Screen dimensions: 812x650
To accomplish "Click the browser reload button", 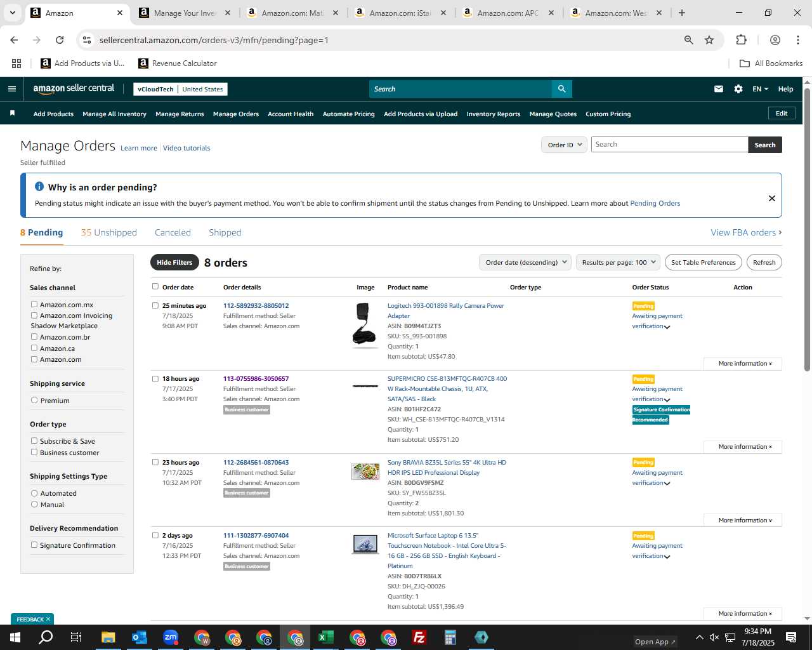I will coord(60,40).
